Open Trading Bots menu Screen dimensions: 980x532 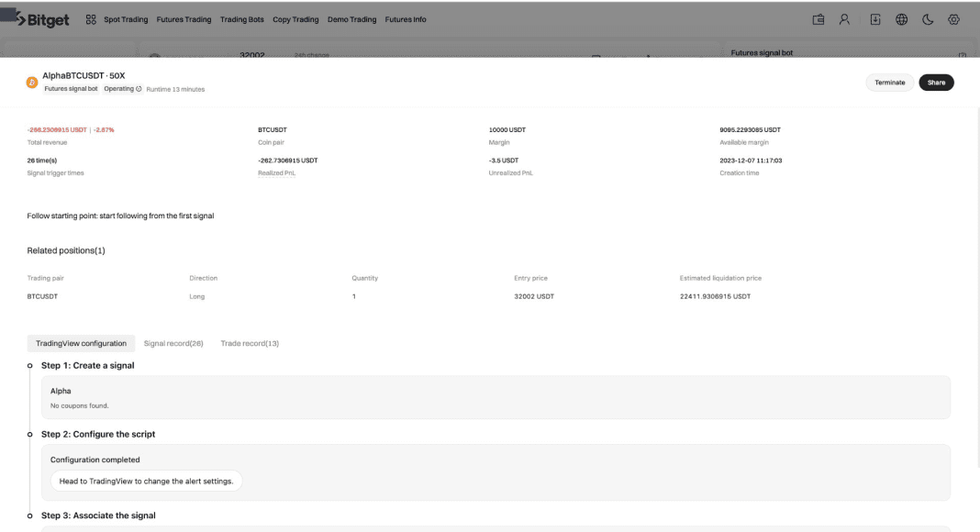pos(242,20)
